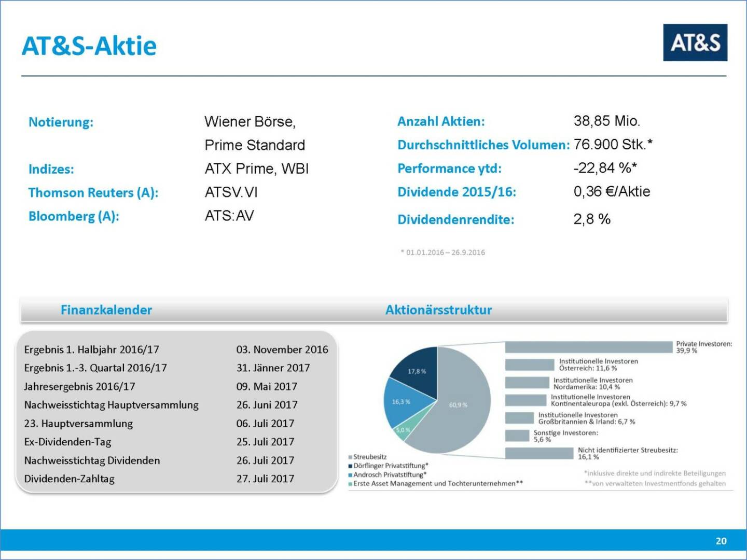747x560 pixels.
Task: Click the Private Investoren 39,9 % label
Action: click(x=704, y=347)
